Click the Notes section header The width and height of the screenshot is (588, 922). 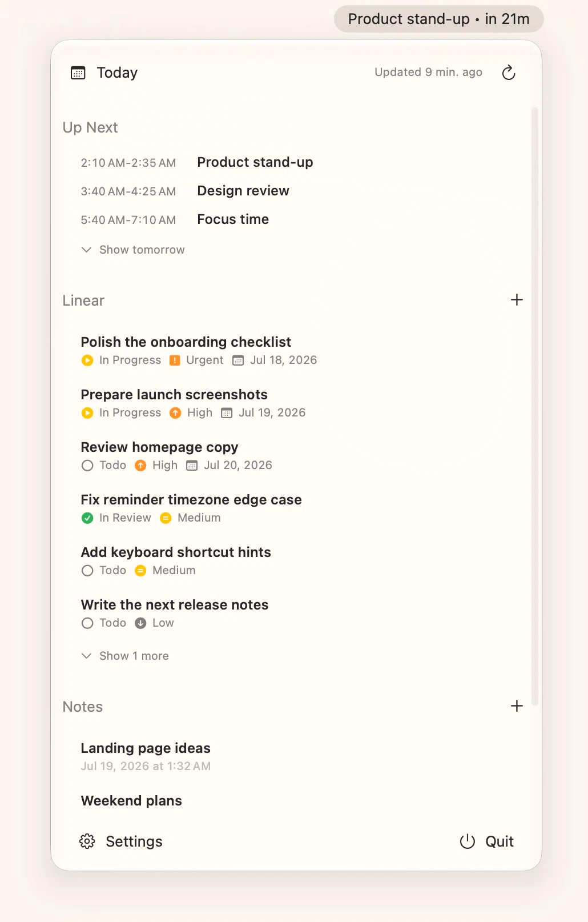coord(83,707)
